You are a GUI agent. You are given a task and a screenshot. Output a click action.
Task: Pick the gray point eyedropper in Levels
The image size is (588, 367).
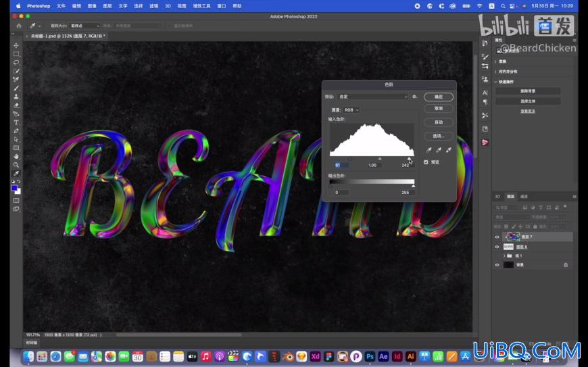(439, 150)
